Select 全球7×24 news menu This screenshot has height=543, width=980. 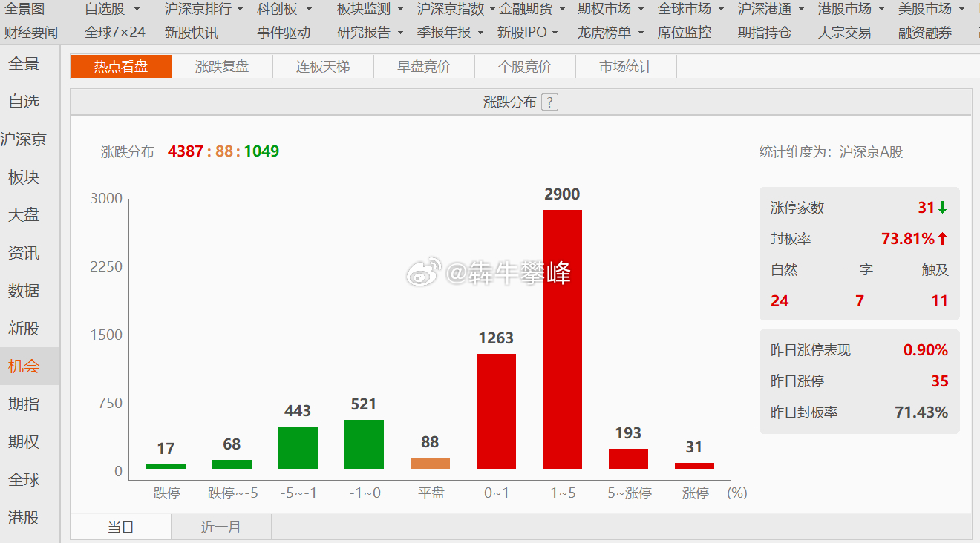pos(115,33)
